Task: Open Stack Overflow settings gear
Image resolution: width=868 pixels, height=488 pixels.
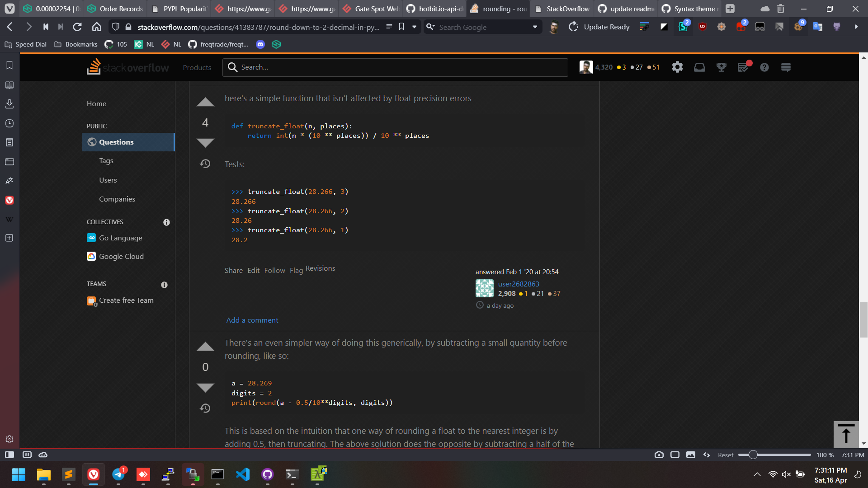Action: [x=677, y=67]
